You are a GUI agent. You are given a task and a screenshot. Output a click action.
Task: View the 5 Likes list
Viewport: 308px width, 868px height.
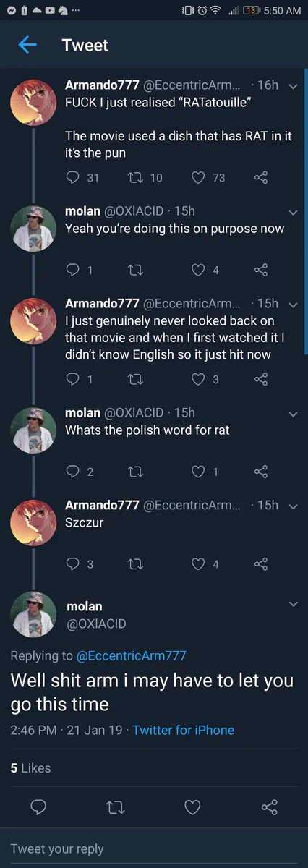[31, 768]
